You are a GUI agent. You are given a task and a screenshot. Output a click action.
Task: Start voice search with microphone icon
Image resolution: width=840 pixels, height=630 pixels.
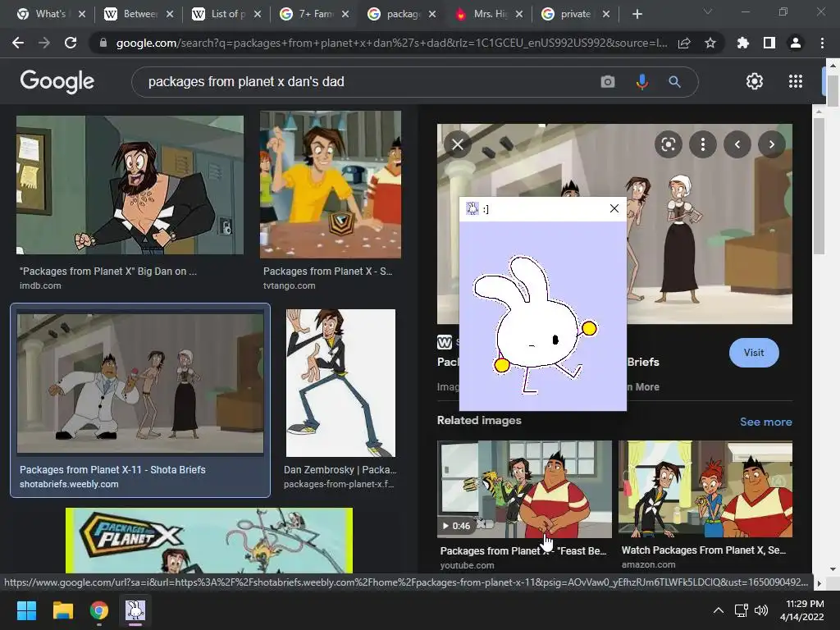(641, 82)
